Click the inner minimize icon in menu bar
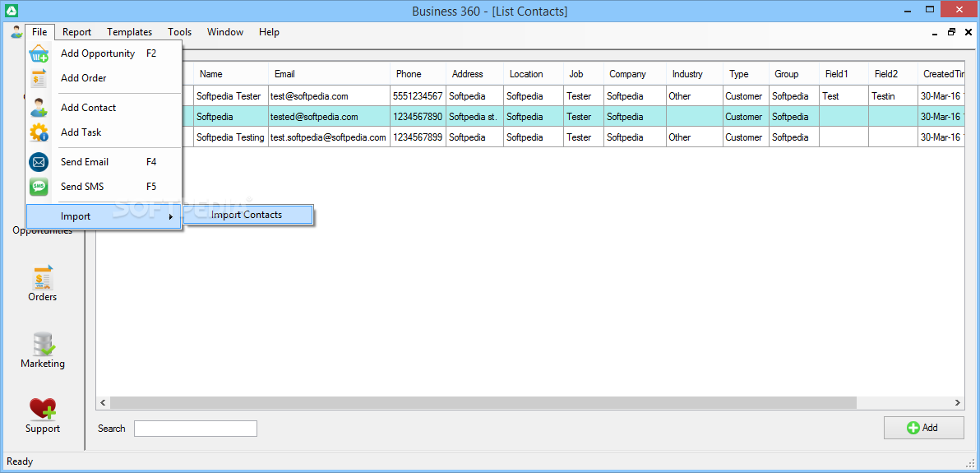980x473 pixels. [935, 33]
